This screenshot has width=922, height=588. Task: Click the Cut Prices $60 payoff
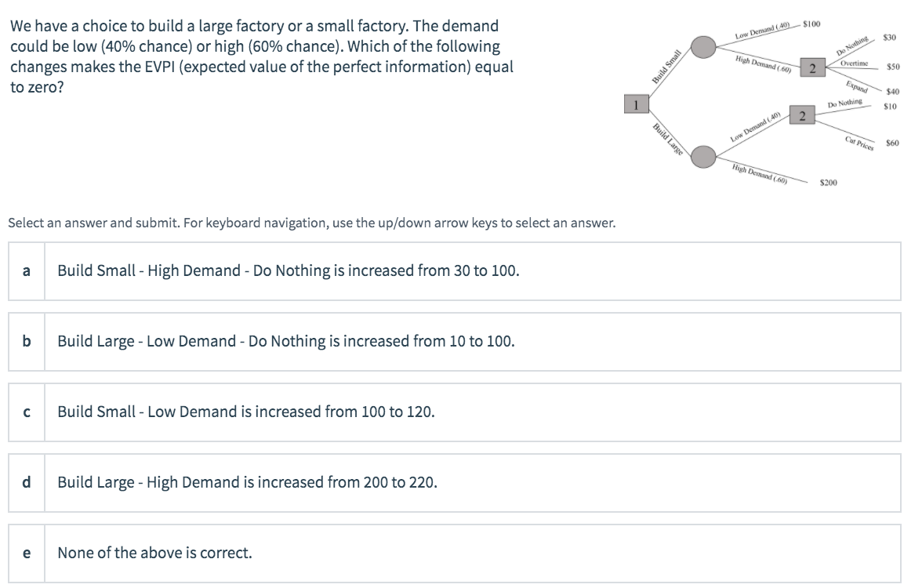pyautogui.click(x=892, y=143)
